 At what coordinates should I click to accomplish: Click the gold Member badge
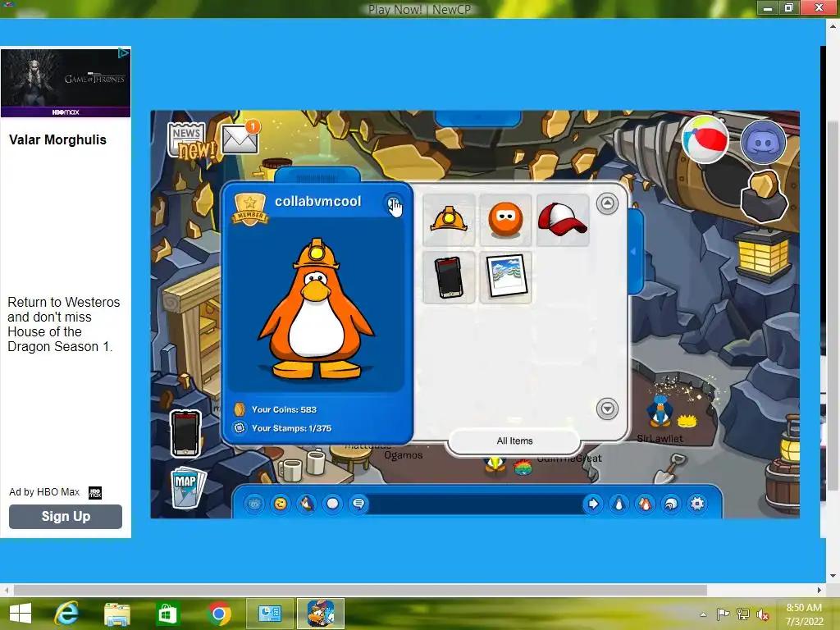[249, 208]
